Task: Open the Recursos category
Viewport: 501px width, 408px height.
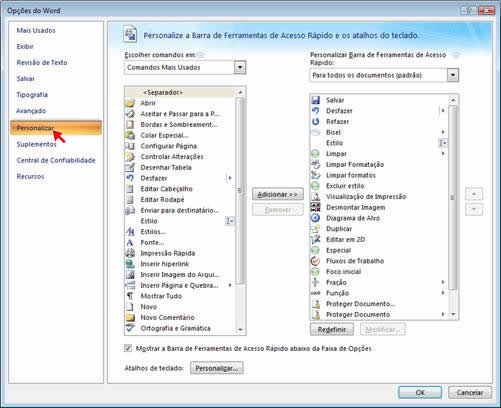Action: (x=30, y=176)
